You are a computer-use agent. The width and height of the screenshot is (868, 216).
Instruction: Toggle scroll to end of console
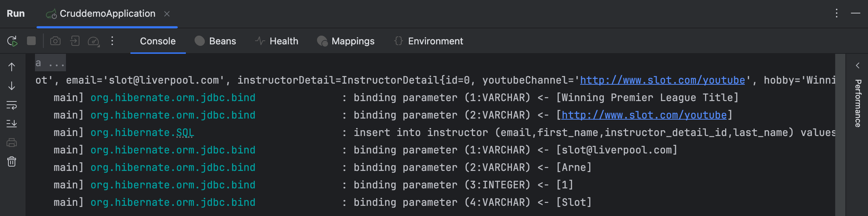coord(12,124)
